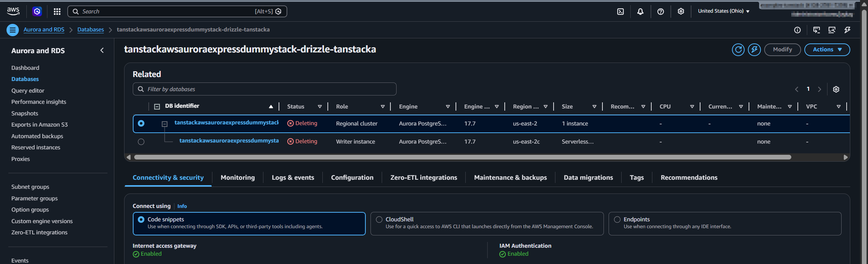Sort by the CPU column

692,107
